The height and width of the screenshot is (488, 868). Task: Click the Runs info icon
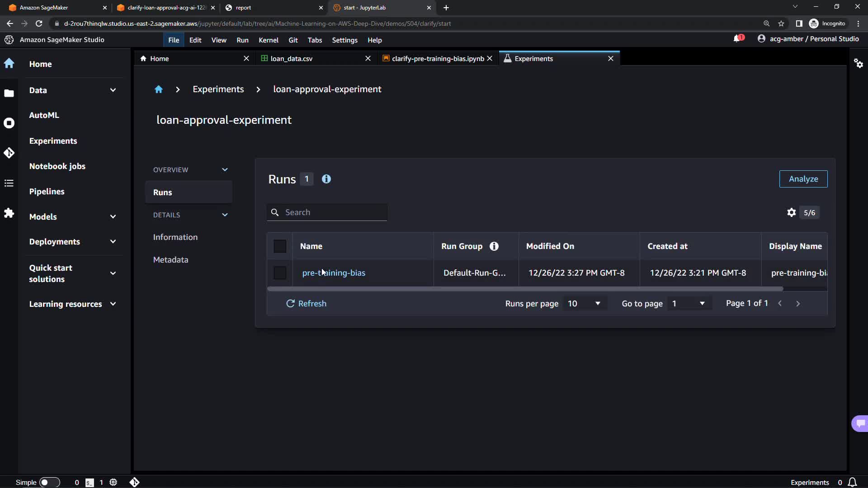[x=326, y=179]
